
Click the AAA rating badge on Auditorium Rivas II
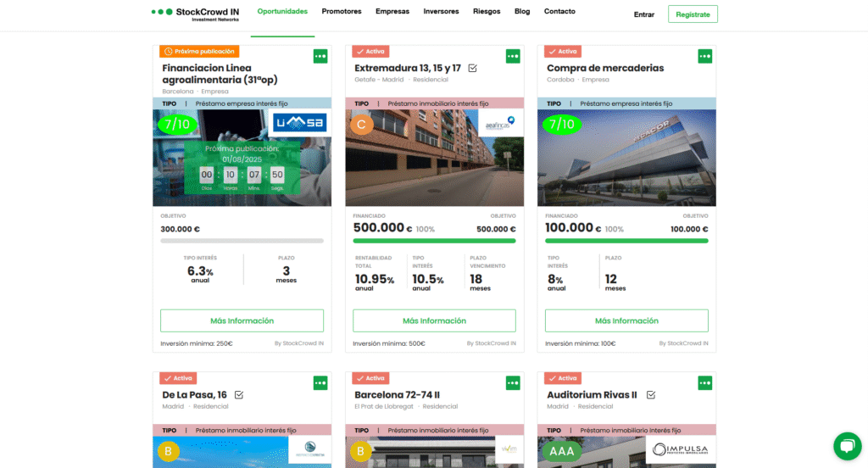click(562, 451)
